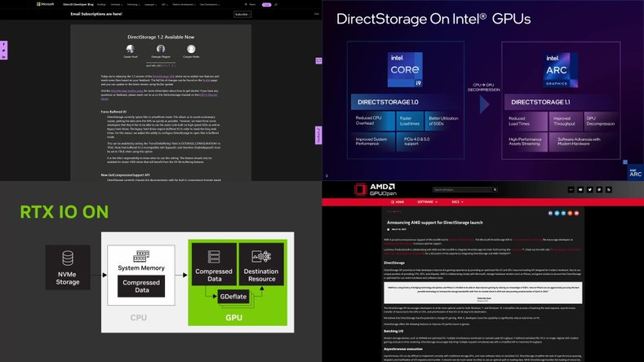Share AMD article on Reddit
Image resolution: width=644 pixels, height=362 pixels.
(570, 213)
